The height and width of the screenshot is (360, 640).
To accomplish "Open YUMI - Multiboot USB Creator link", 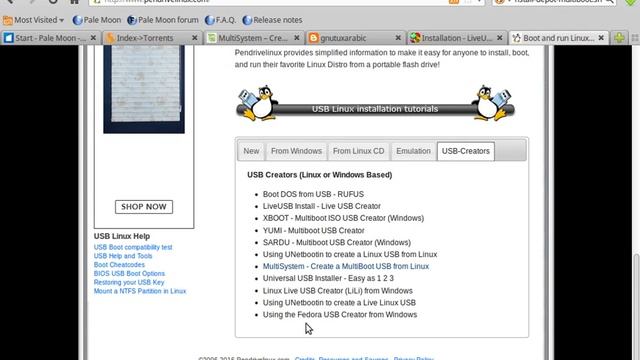I will pos(313,230).
